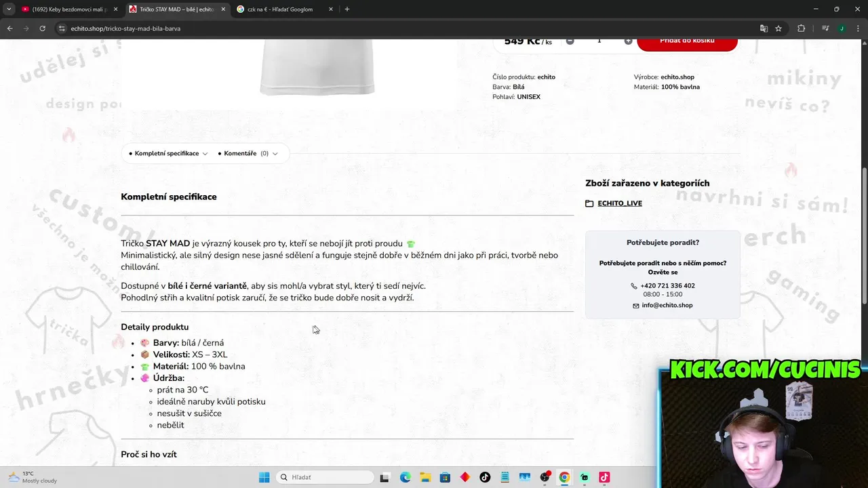Increase quantity with the plus button
868x488 pixels.
[x=628, y=41]
